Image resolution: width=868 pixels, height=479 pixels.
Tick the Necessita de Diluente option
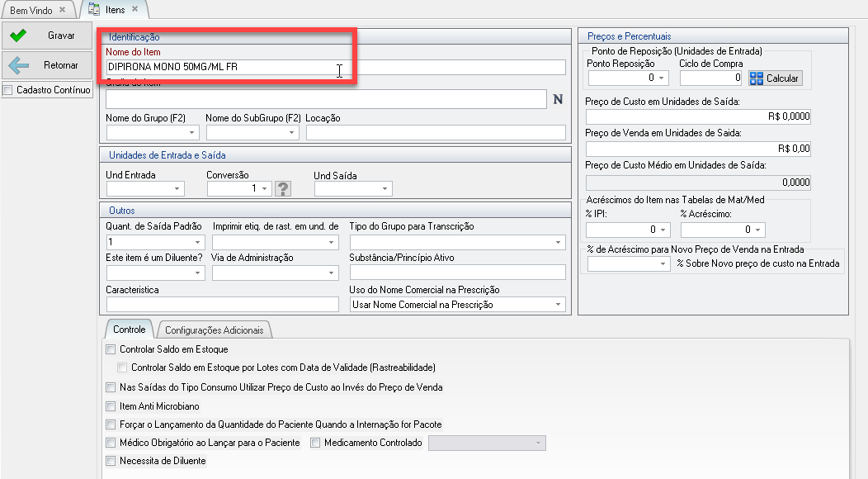[x=111, y=462]
